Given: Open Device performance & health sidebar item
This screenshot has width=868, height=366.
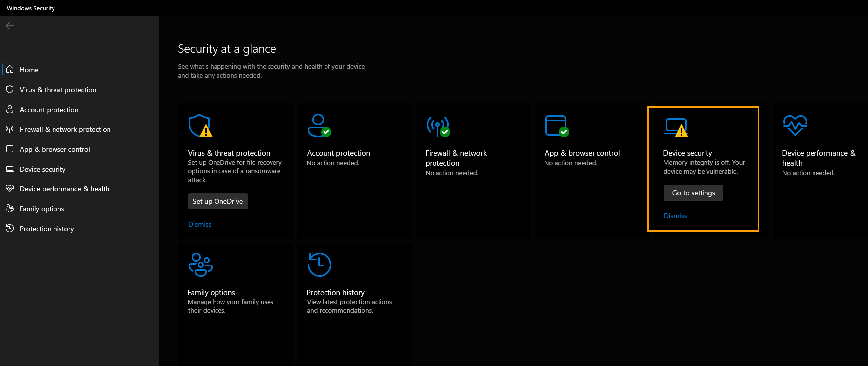Looking at the screenshot, I should 79,189.
